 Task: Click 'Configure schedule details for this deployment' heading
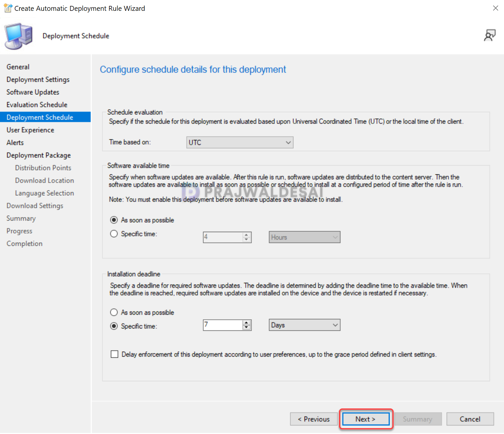coord(193,69)
